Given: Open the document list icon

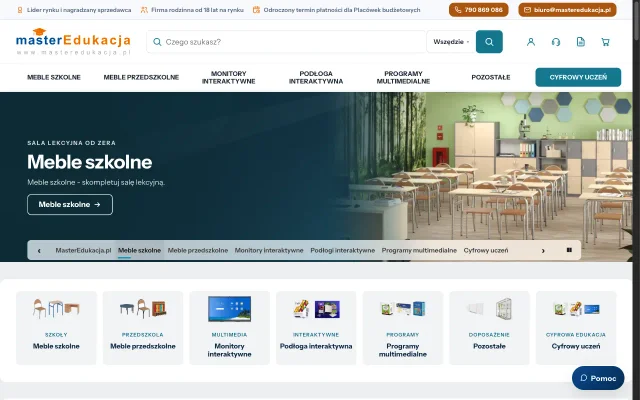Looking at the screenshot, I should click(x=580, y=42).
